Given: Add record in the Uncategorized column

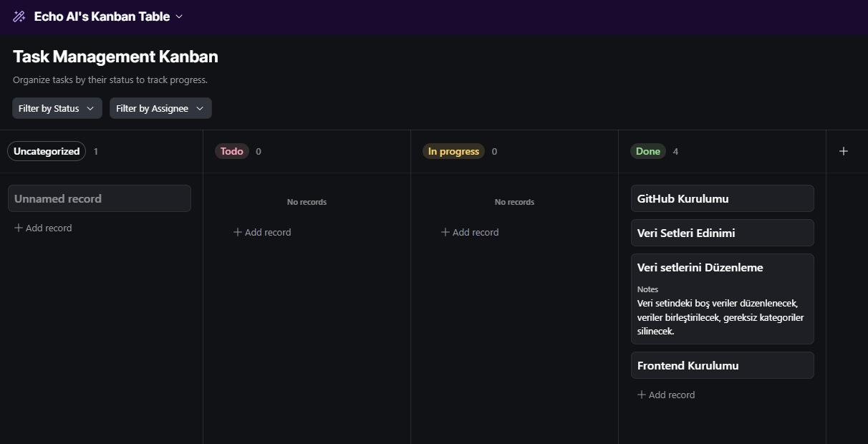Looking at the screenshot, I should pos(43,228).
